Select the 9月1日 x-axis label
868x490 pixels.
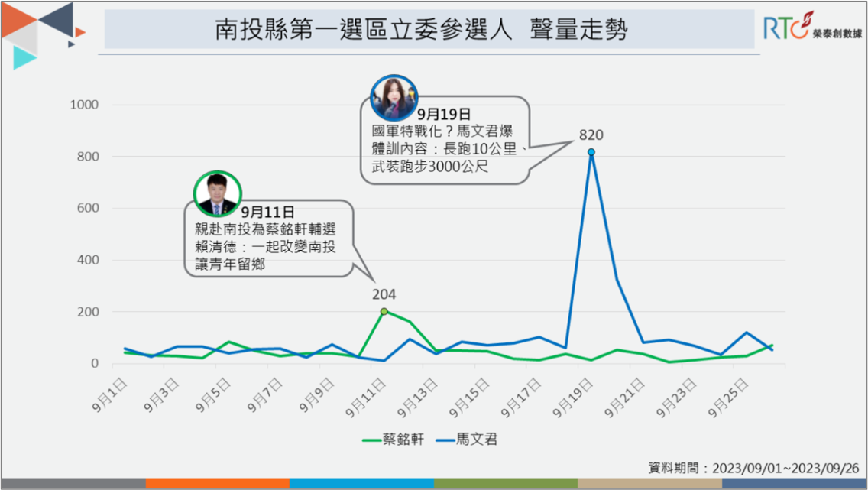(x=116, y=390)
